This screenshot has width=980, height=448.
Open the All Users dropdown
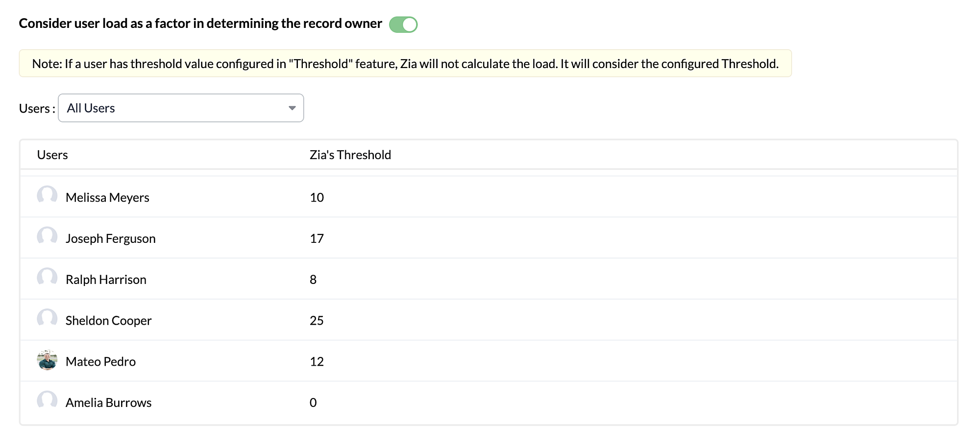click(180, 108)
